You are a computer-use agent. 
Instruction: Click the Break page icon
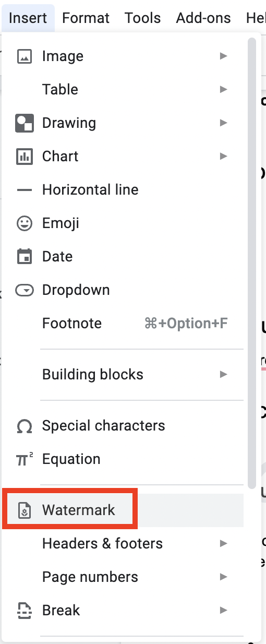pyautogui.click(x=25, y=611)
